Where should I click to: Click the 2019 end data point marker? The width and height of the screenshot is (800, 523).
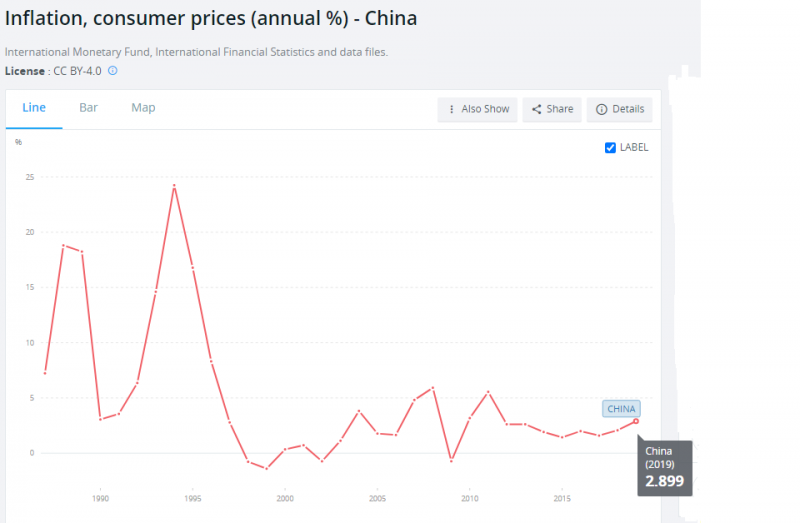636,421
